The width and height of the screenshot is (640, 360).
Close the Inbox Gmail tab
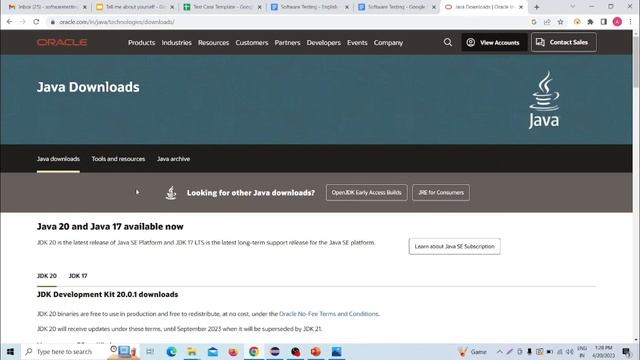click(85, 7)
